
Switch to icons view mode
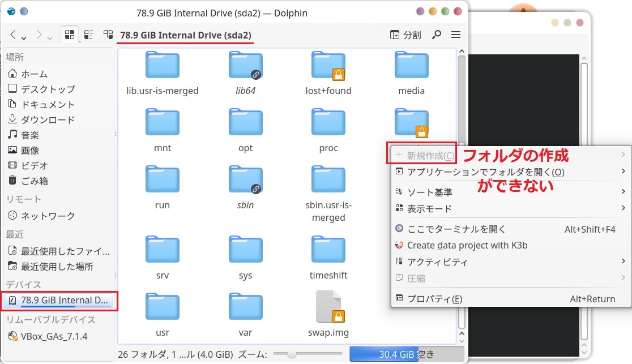[69, 35]
